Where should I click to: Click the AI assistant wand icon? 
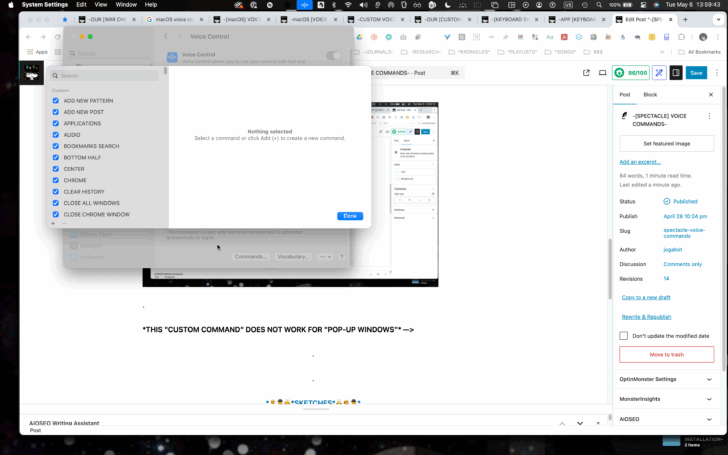click(659, 73)
